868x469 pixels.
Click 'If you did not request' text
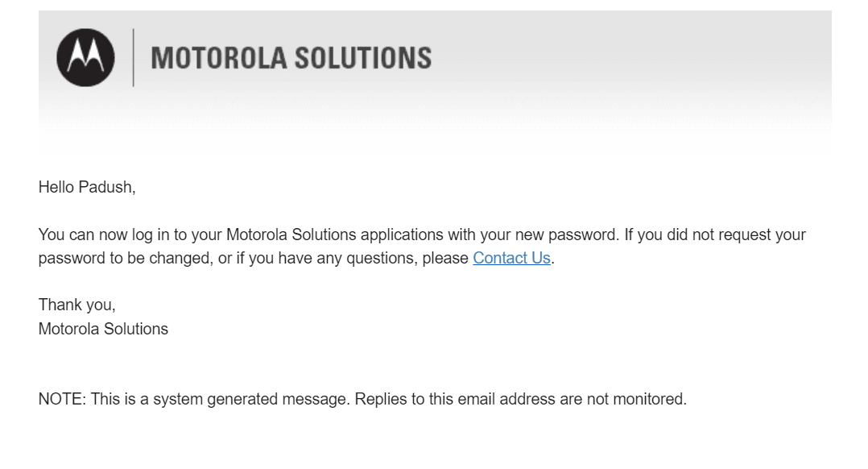[x=697, y=234]
